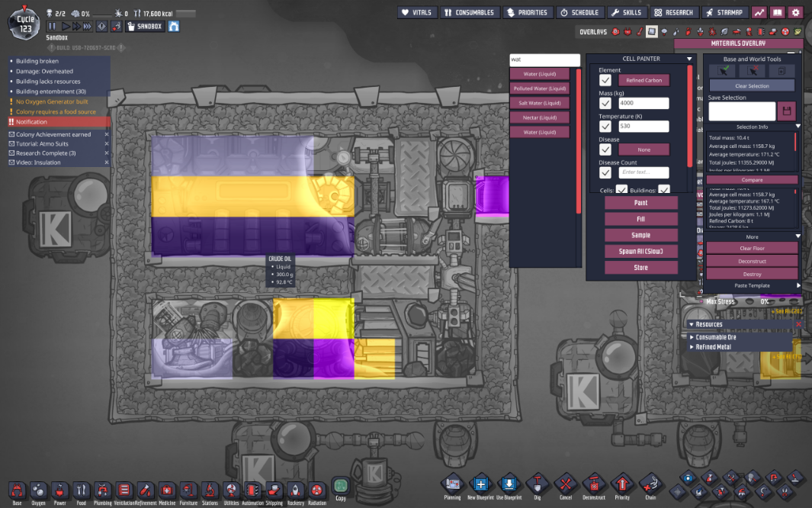
Task: Toggle the Temperature (K) checkbox
Action: (605, 127)
